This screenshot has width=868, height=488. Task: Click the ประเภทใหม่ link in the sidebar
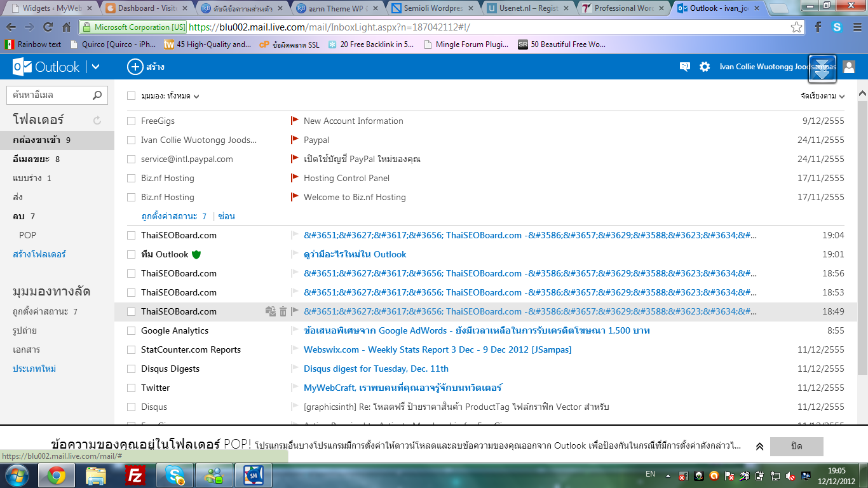(35, 369)
